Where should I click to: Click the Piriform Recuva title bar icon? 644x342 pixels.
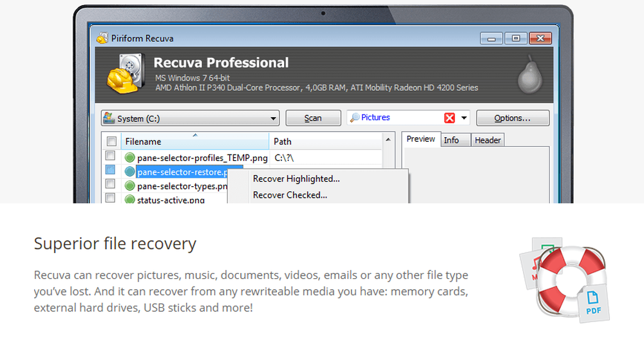coord(102,38)
